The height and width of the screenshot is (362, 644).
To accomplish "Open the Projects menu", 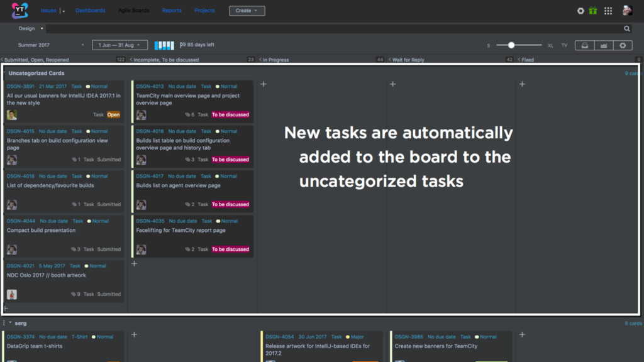I will pos(204,10).
